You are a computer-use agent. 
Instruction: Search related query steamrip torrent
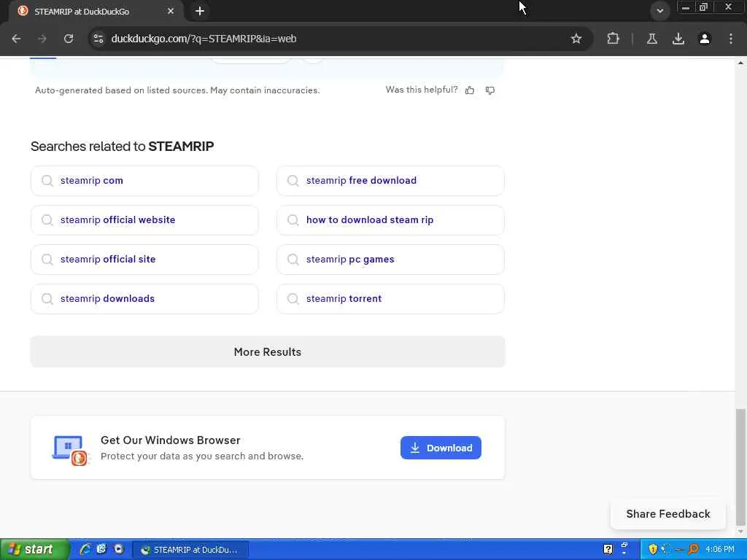tap(390, 298)
